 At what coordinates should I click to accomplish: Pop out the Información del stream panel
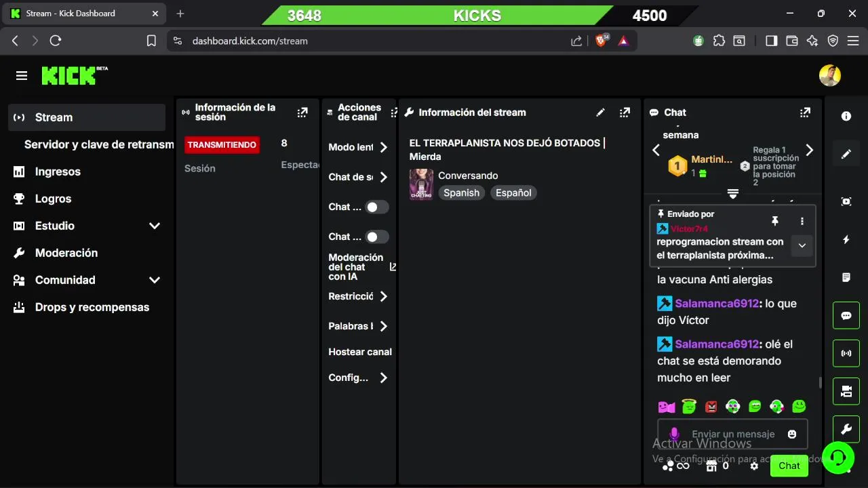click(x=625, y=113)
